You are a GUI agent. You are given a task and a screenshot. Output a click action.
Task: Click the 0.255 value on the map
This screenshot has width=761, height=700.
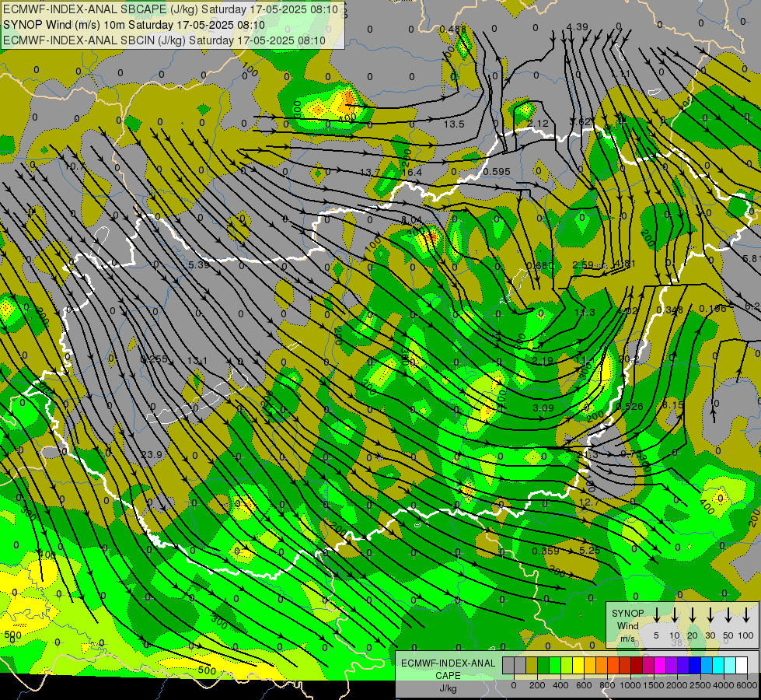154,359
